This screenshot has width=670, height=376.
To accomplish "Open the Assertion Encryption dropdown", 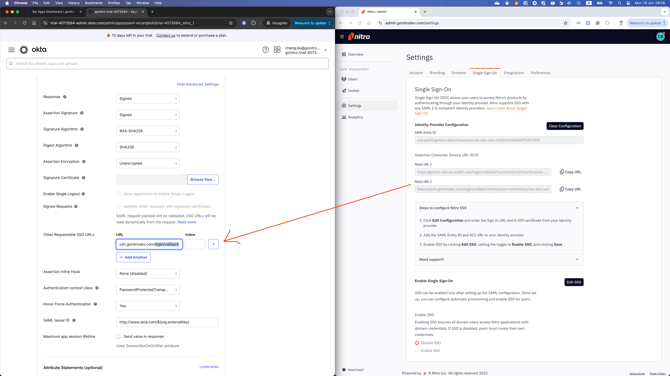I will [148, 163].
